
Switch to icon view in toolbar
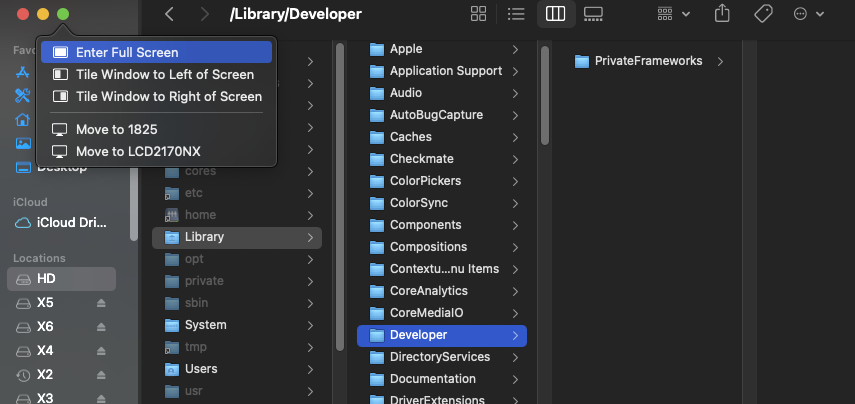pos(478,14)
